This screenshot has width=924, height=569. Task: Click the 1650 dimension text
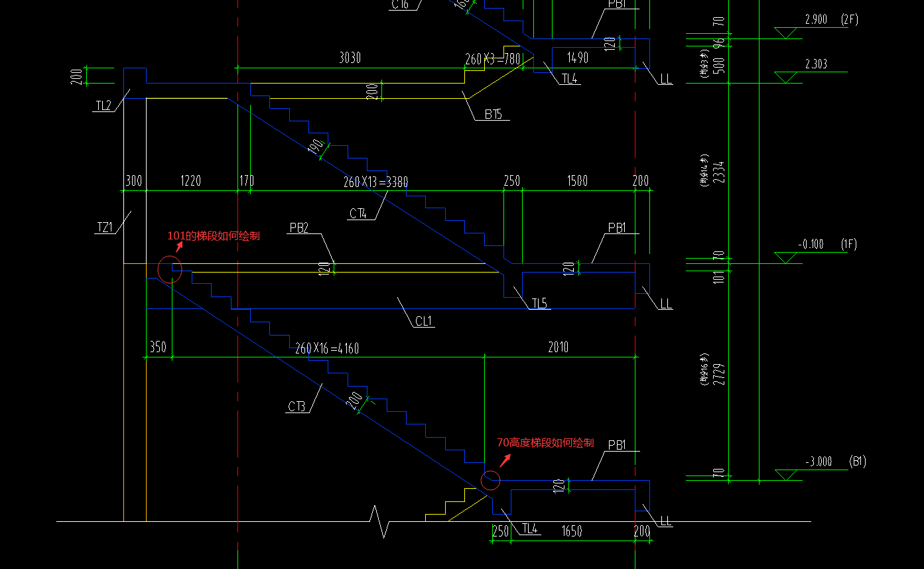click(572, 531)
